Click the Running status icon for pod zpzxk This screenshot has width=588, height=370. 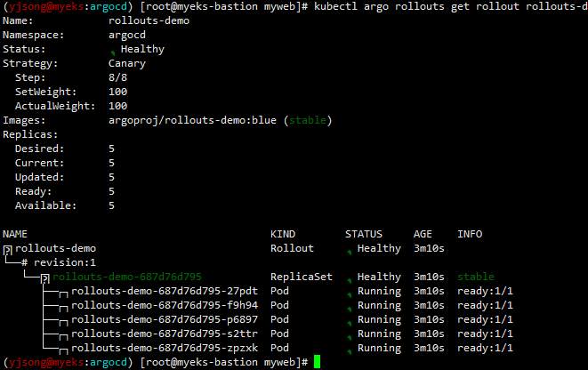(x=350, y=352)
